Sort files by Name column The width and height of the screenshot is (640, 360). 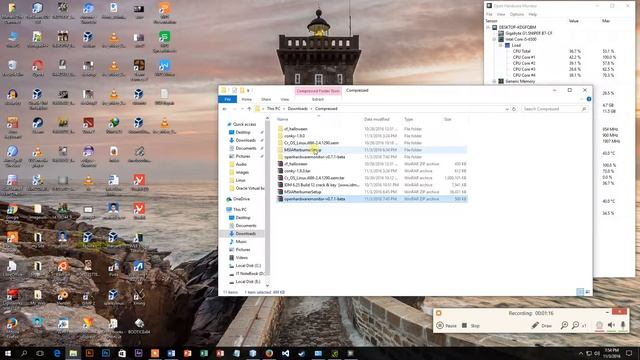click(282, 119)
